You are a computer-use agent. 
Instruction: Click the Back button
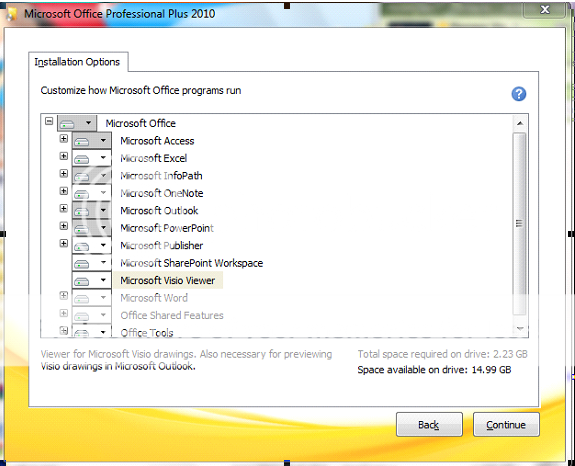429,425
